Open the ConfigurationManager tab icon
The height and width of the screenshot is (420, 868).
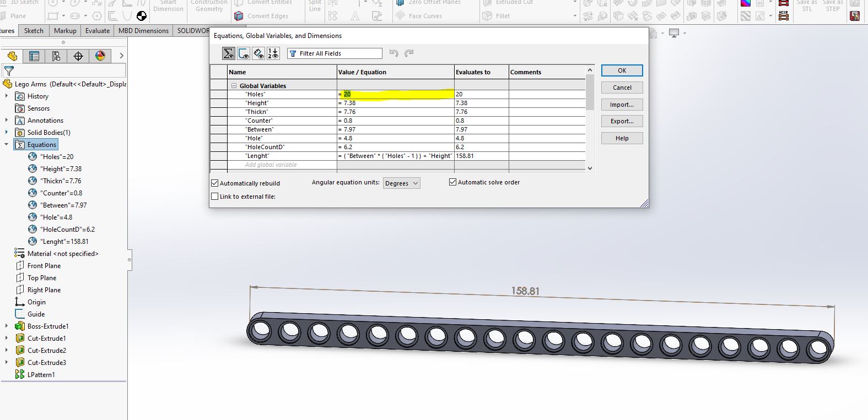point(56,56)
